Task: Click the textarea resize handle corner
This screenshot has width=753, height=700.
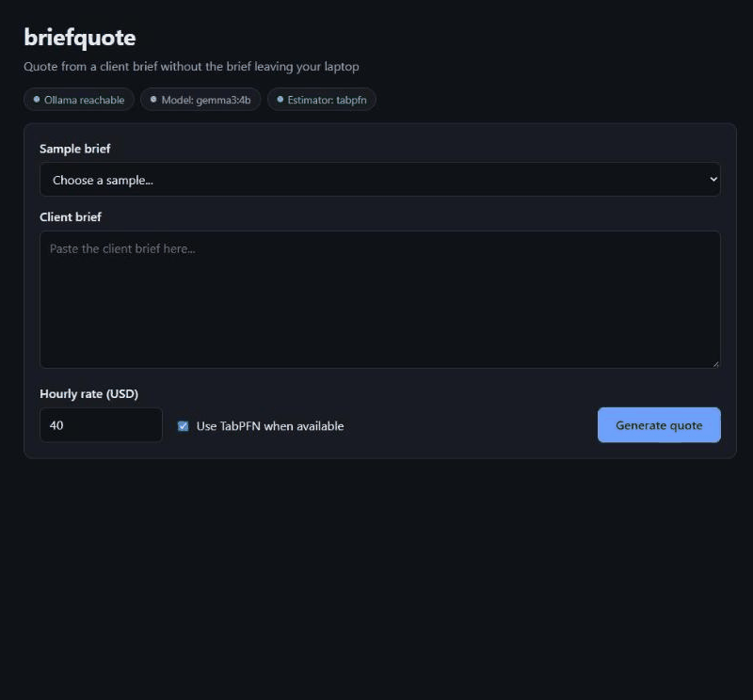Action: pos(715,364)
